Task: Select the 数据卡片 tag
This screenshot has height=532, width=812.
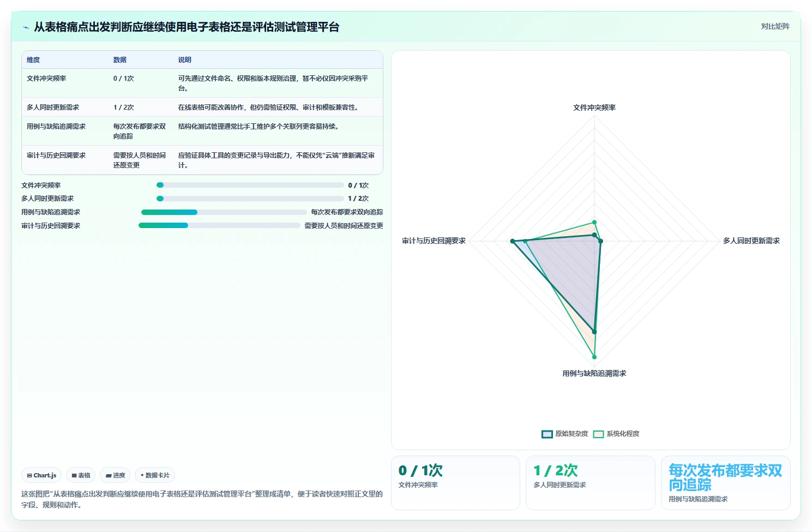Action: pos(155,475)
